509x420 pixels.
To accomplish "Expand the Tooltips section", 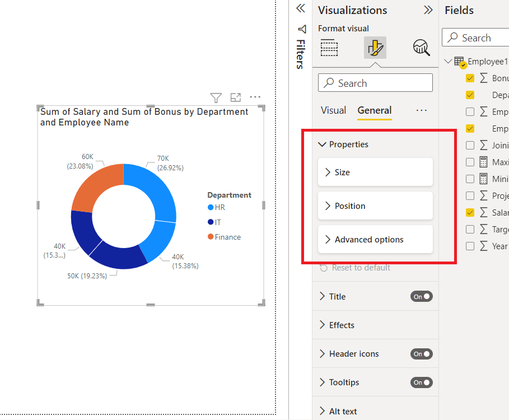I will point(323,382).
